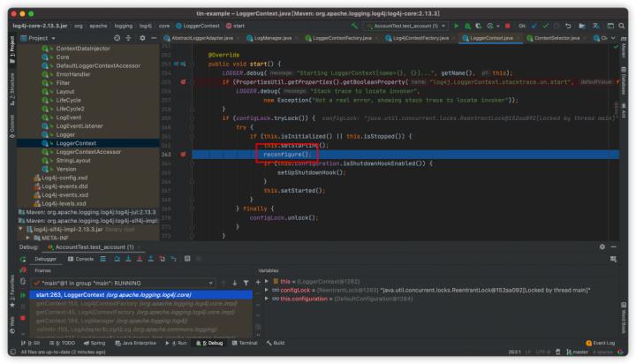Click Step Over debugger icon
This screenshot has width=636, height=364.
117,259
